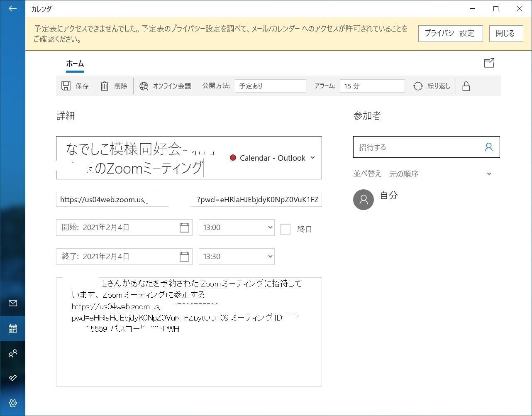Open the To Do checkmark icon

click(12, 378)
